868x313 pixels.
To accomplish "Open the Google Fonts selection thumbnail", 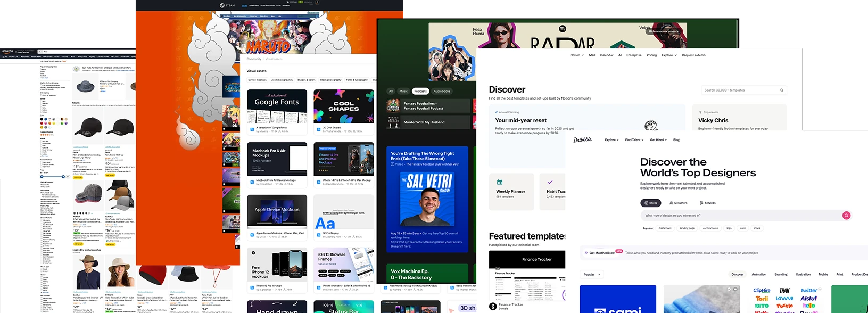I will coord(277,106).
